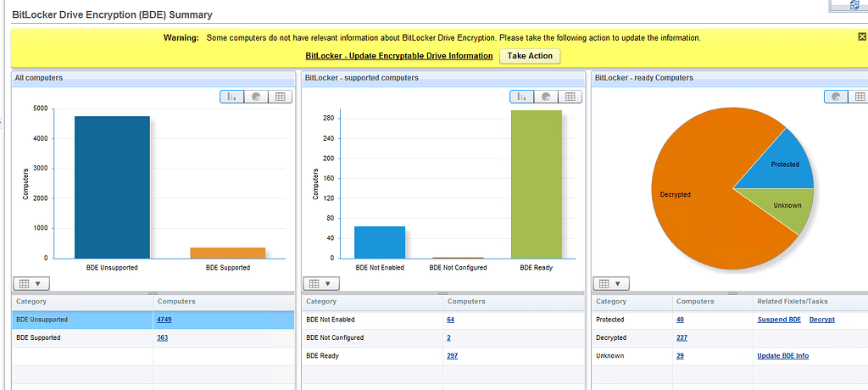868x390 pixels.
Task: Open BitLocker - Update Encryptable Drive Information link
Action: 399,56
